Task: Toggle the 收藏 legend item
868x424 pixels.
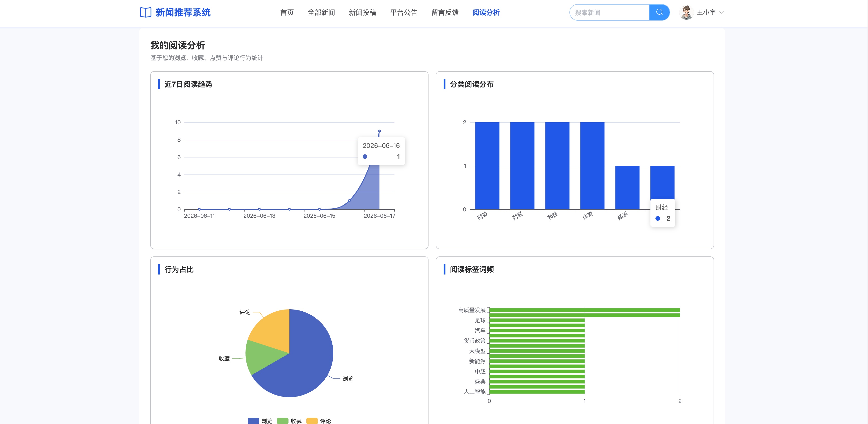Action: (289, 421)
